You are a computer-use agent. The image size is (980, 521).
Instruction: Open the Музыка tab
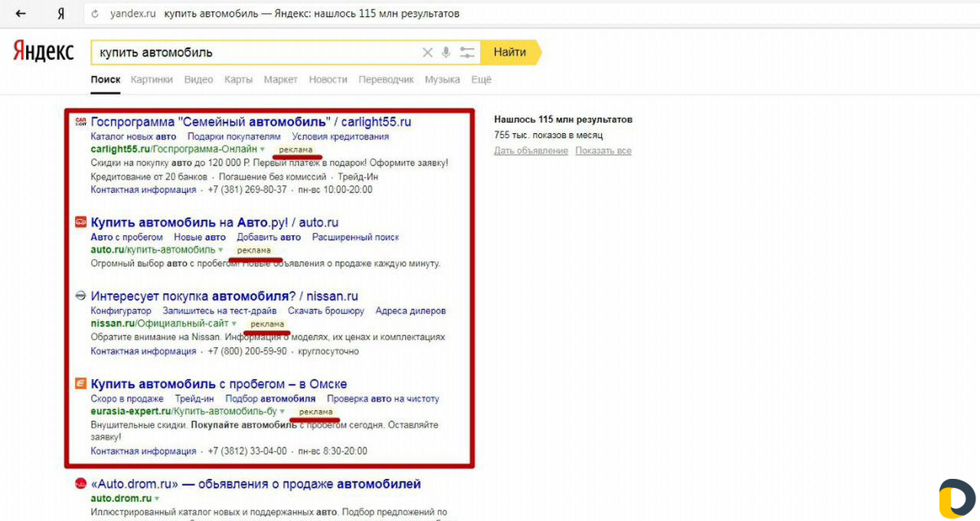[443, 80]
